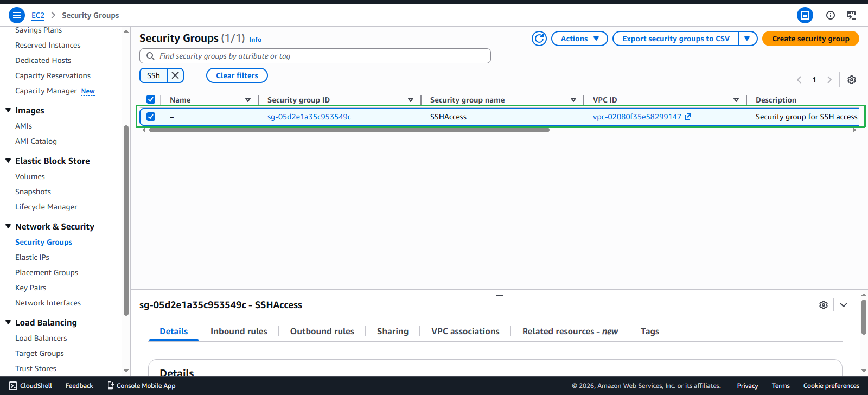Viewport: 868px width, 395px height.
Task: Open the export options dropdown arrow
Action: pos(748,39)
